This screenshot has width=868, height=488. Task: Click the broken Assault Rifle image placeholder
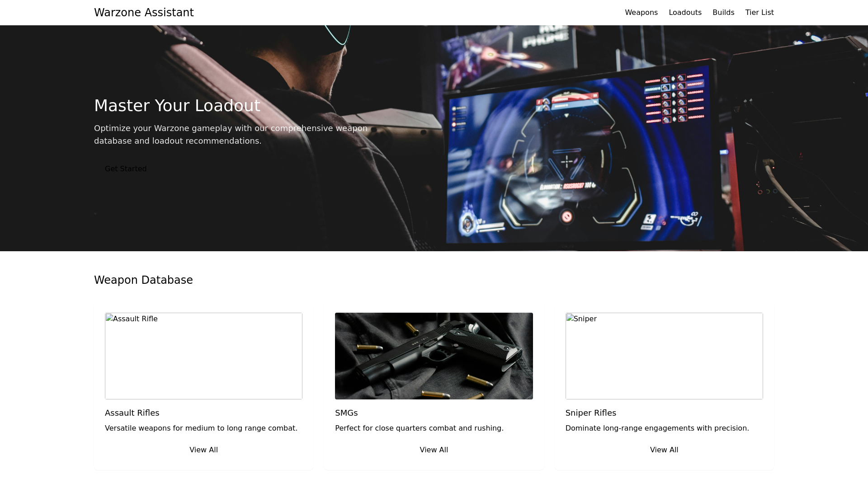(x=203, y=356)
